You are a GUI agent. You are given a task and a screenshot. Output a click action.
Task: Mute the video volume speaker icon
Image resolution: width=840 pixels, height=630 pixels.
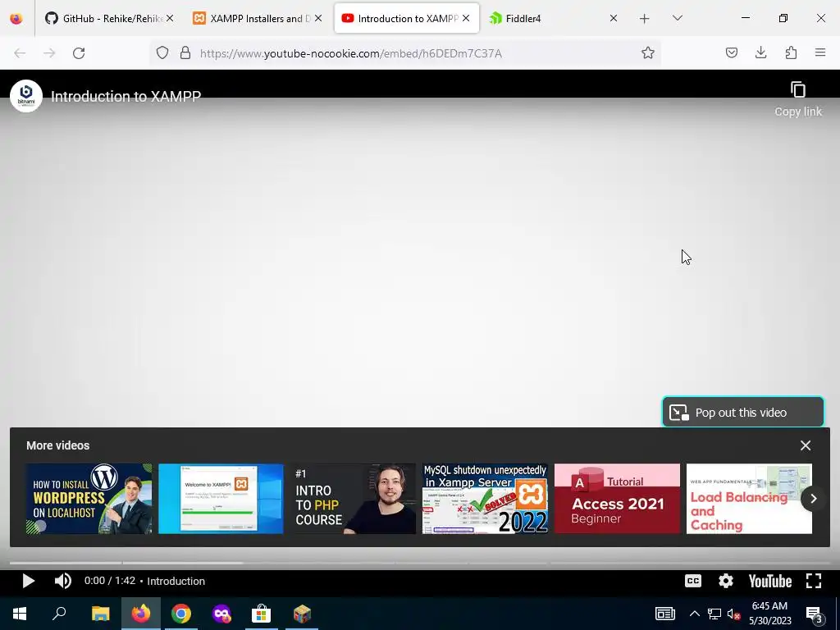point(62,581)
